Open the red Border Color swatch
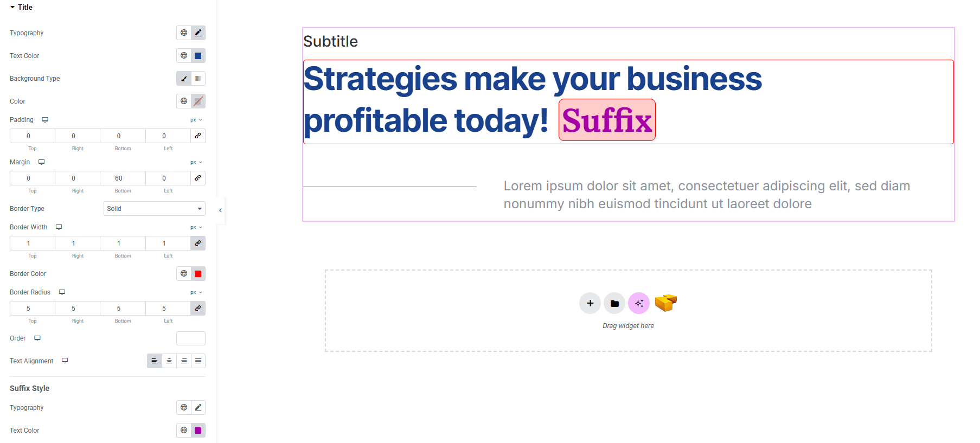 (198, 274)
